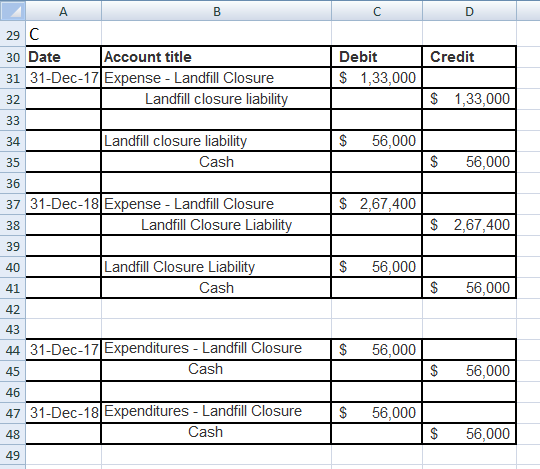Select Landfill closure liability in row 34
This screenshot has height=469, width=540.
point(216,141)
